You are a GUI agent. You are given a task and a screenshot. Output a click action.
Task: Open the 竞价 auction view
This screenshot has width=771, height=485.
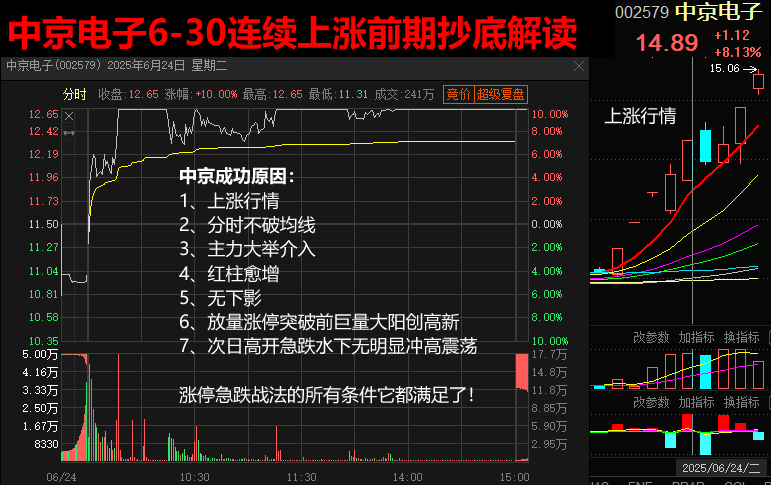458,94
